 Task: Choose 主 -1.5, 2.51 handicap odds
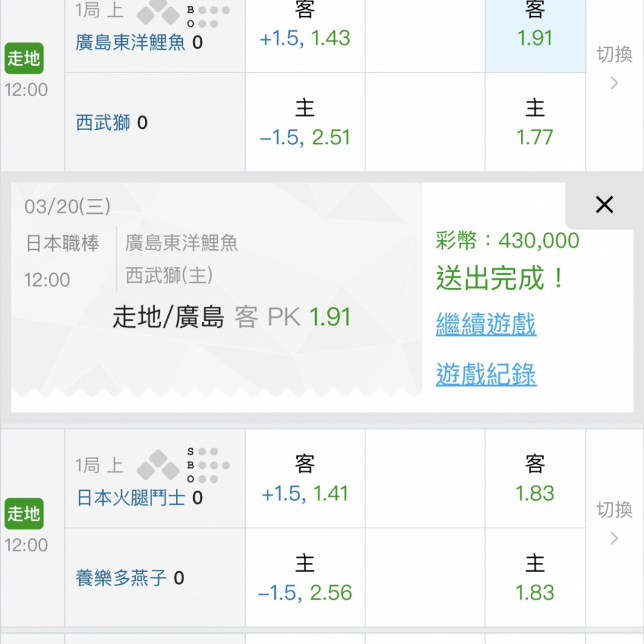305,122
